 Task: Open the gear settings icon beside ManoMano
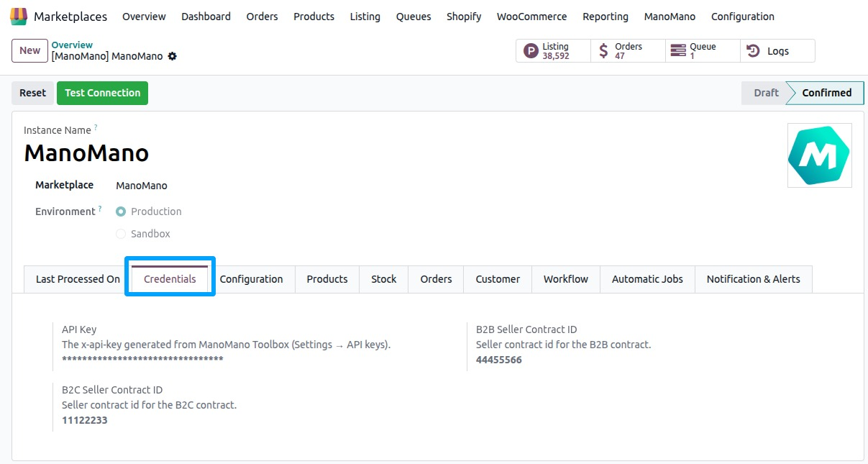click(172, 56)
